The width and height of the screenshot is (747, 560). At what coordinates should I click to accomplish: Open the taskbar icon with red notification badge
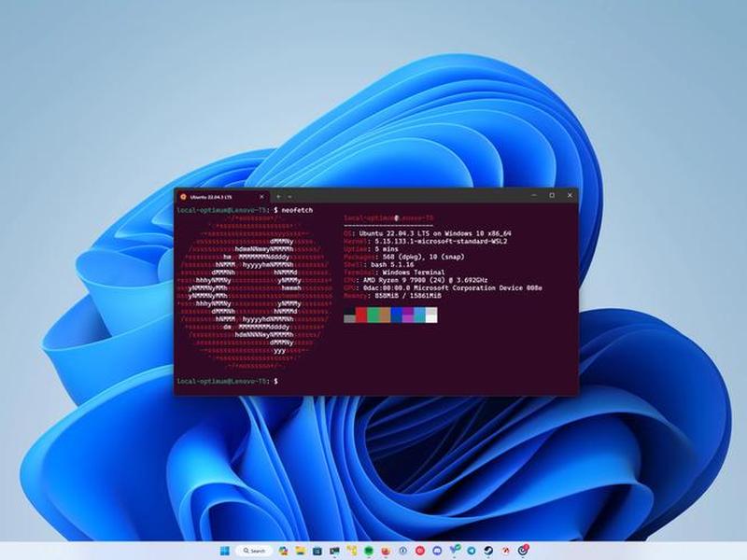pos(523,550)
